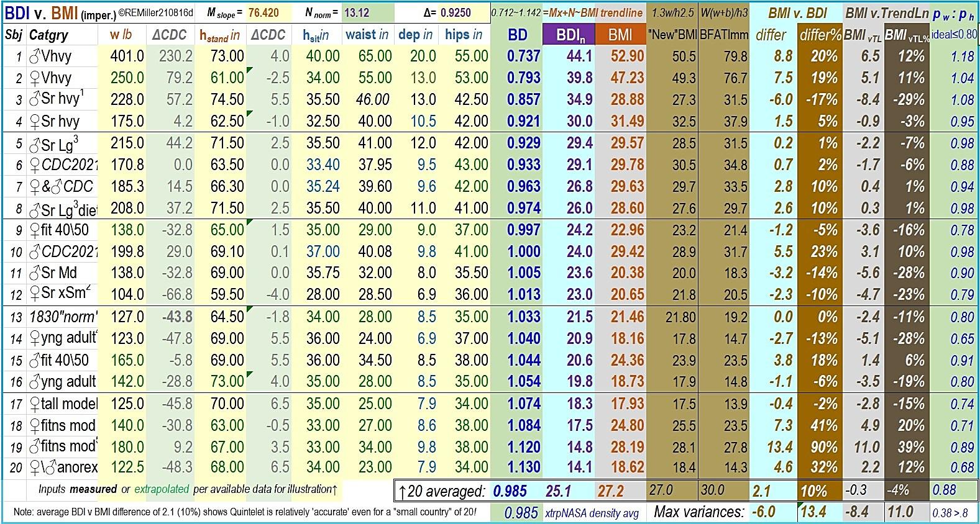Select weight 208.0 for ♂Sr Lg diet
The height and width of the screenshot is (524, 980).
(127, 209)
